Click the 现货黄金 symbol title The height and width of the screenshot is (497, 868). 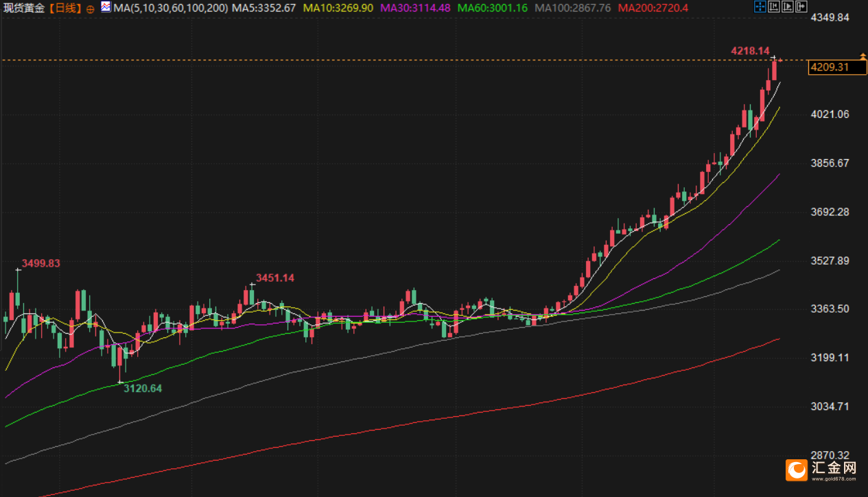click(25, 8)
